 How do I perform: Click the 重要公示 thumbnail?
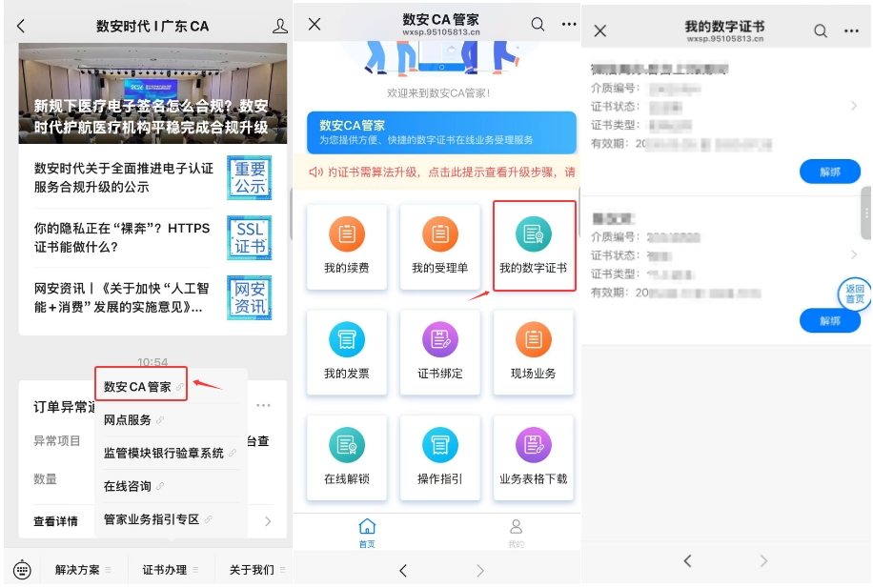coord(250,177)
